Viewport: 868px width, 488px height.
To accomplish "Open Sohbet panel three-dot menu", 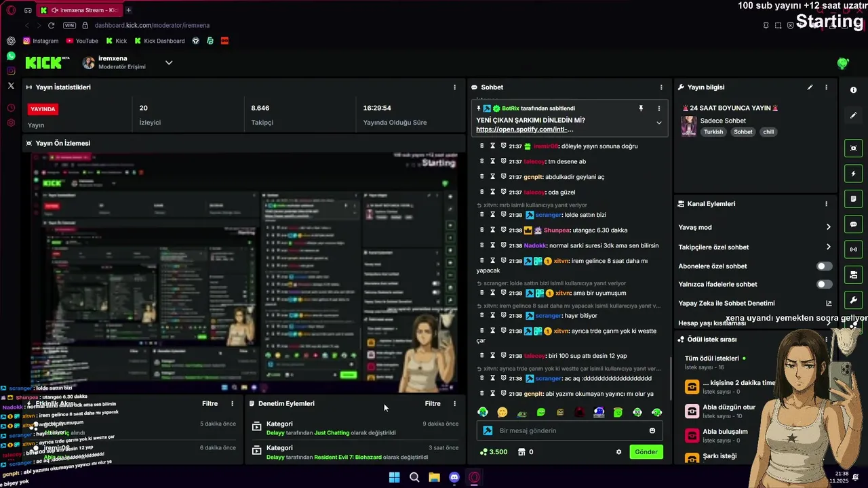I will click(x=661, y=87).
